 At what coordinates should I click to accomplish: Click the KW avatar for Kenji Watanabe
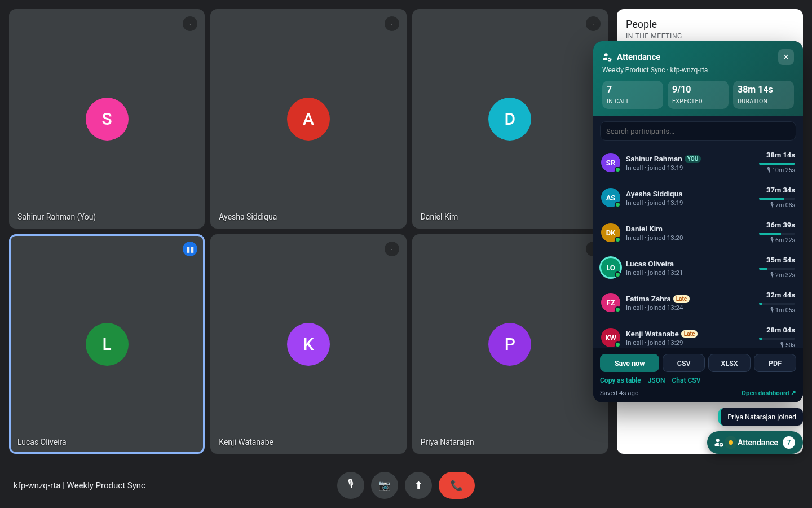pos(611,338)
